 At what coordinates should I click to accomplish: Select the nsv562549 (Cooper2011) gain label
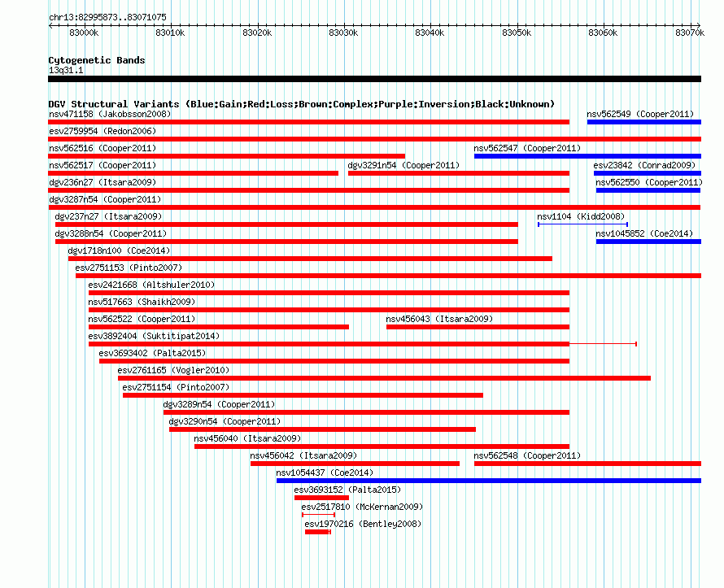coord(640,114)
